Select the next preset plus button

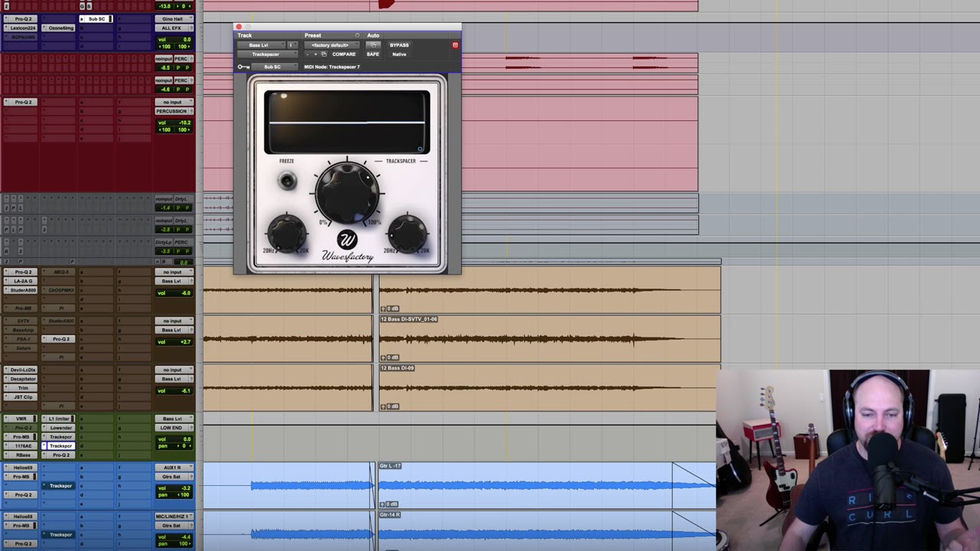315,54
